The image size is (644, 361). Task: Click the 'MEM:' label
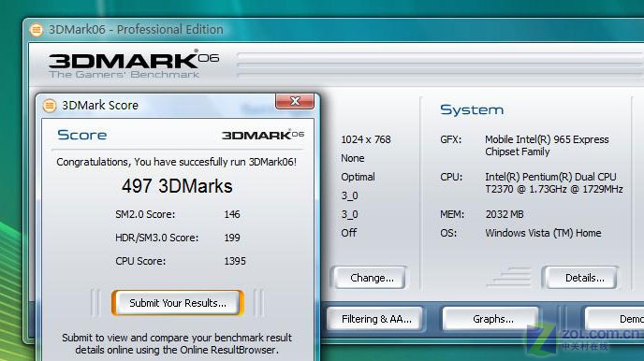point(452,214)
